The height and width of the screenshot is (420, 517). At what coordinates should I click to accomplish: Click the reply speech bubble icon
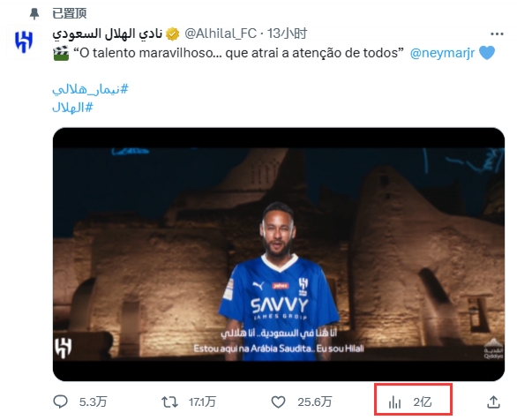click(60, 401)
